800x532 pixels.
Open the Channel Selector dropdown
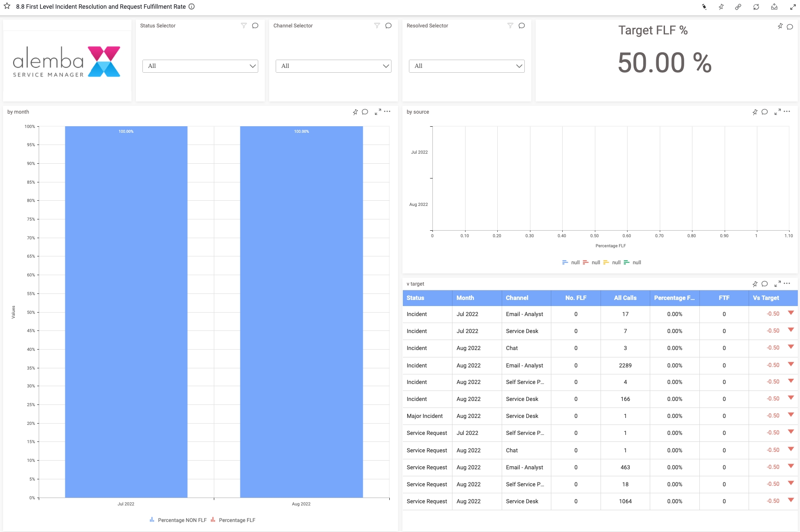point(334,66)
